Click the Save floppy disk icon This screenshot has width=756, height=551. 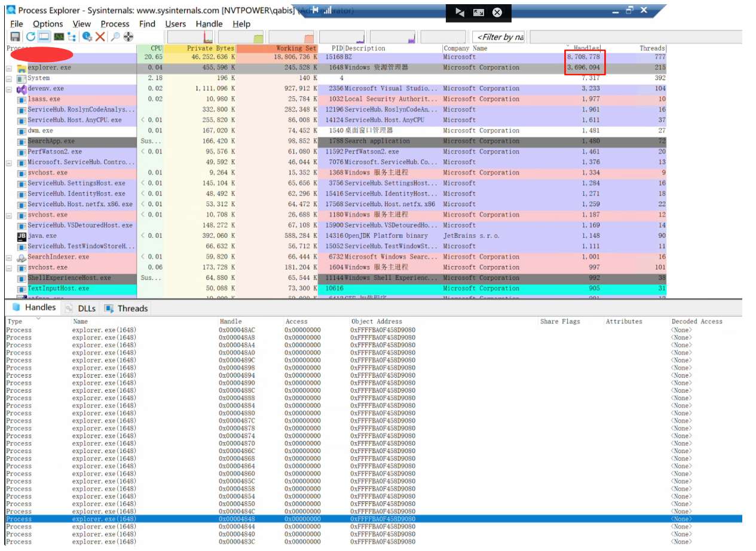tap(16, 37)
